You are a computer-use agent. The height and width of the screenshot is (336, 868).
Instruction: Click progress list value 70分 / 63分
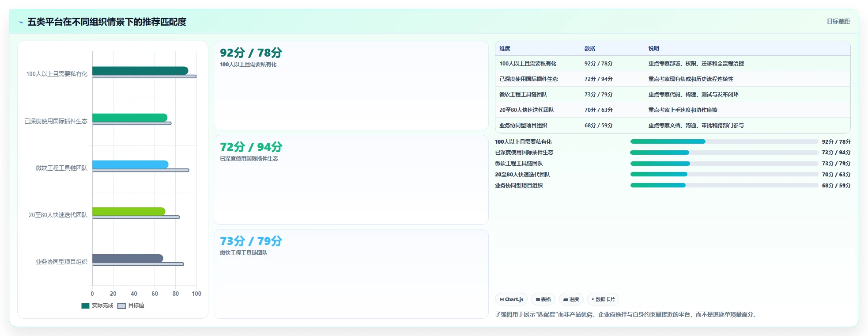(836, 175)
